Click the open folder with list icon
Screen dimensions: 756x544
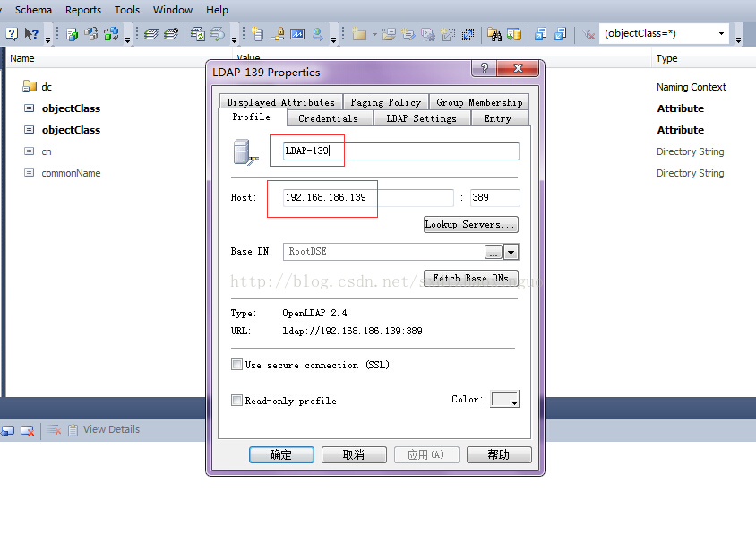(389, 34)
